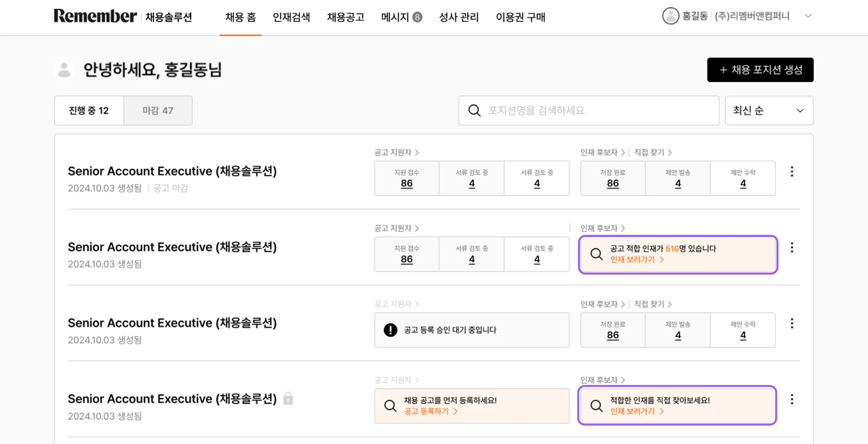Open the 최신 순 sort dropdown

(769, 111)
